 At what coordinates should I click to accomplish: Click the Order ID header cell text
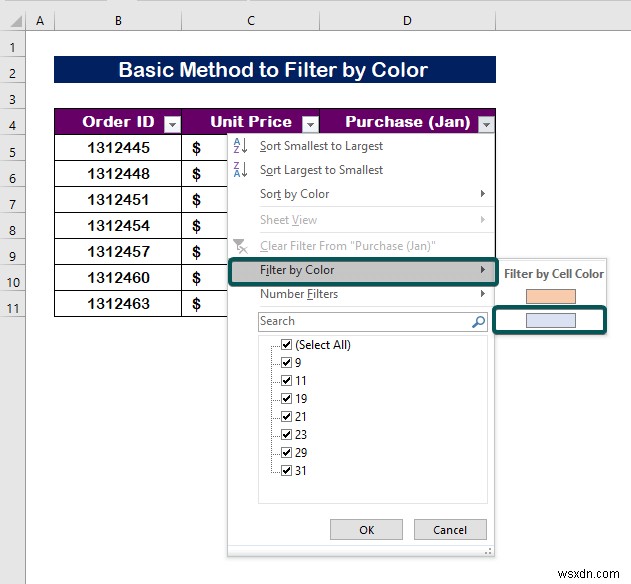[x=118, y=122]
